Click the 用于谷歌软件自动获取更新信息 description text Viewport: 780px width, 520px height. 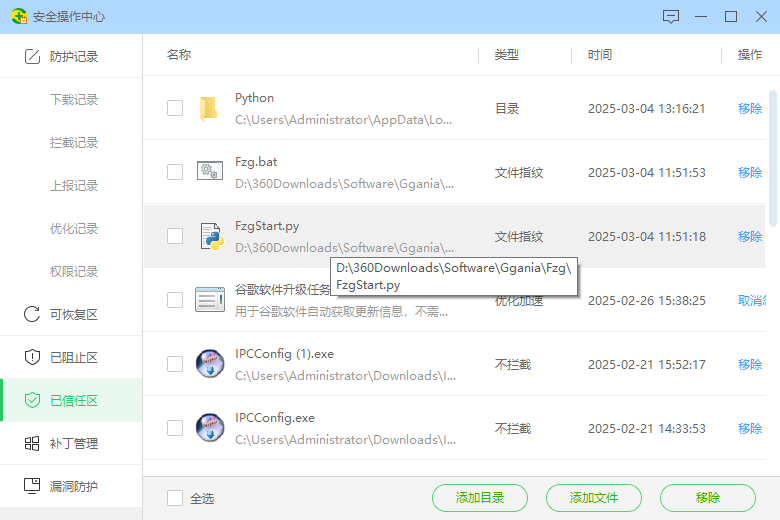[x=341, y=312]
